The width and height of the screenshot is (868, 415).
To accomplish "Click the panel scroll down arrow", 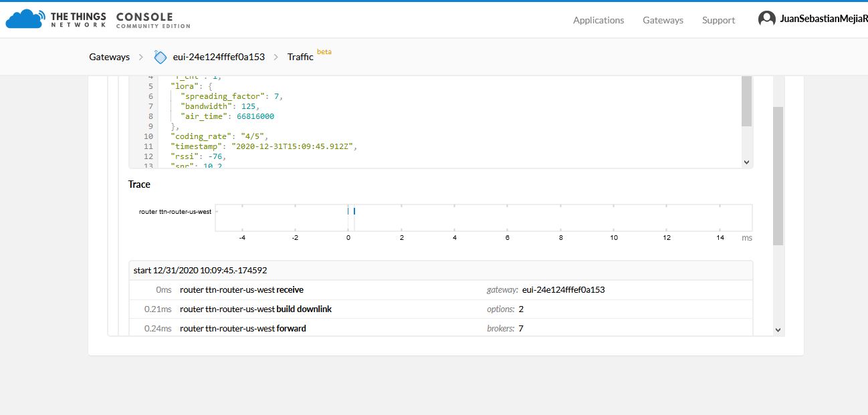I will coord(778,329).
